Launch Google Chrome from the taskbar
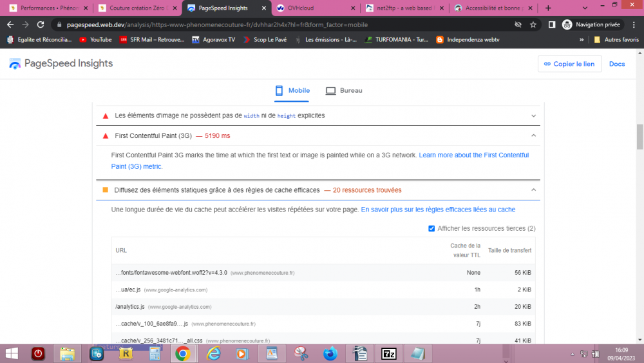 coord(183,353)
